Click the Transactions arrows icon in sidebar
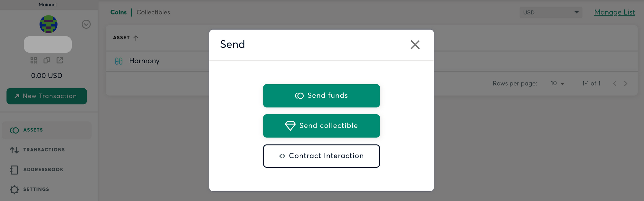 (14, 150)
